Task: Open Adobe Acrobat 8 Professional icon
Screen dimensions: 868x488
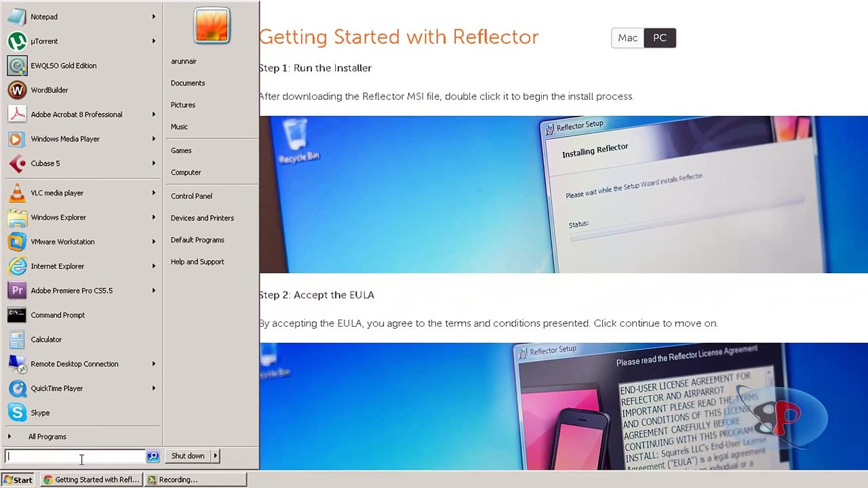Action: pyautogui.click(x=17, y=115)
